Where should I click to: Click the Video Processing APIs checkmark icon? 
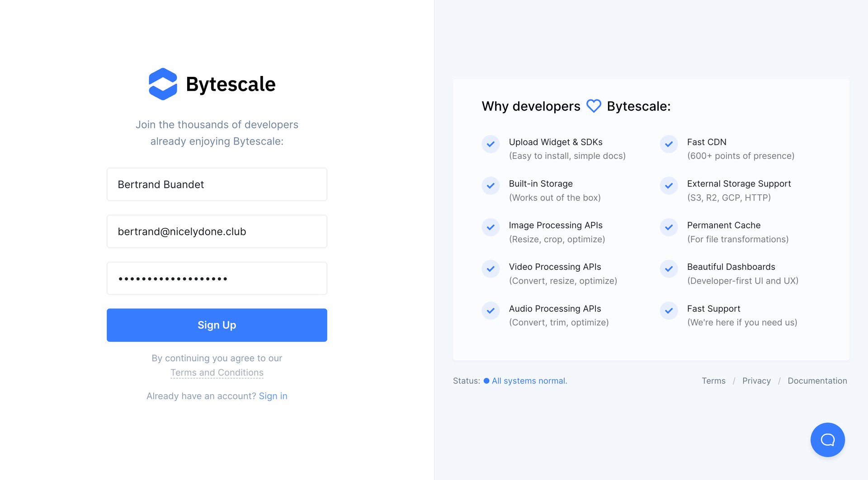point(490,269)
